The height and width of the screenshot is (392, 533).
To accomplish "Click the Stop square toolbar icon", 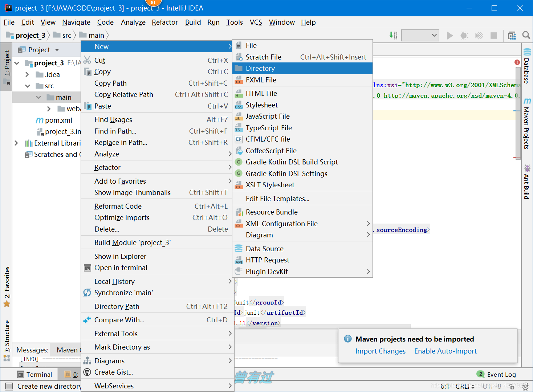I will coord(494,35).
